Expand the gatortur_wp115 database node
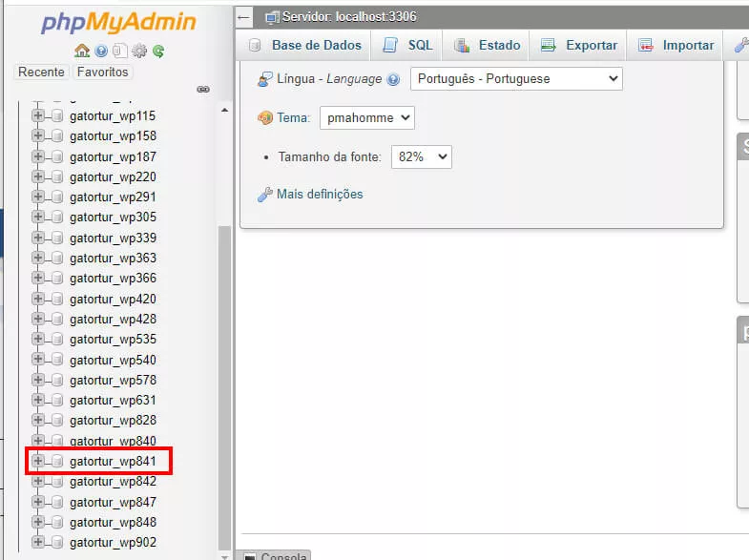749x560 pixels. click(x=38, y=116)
